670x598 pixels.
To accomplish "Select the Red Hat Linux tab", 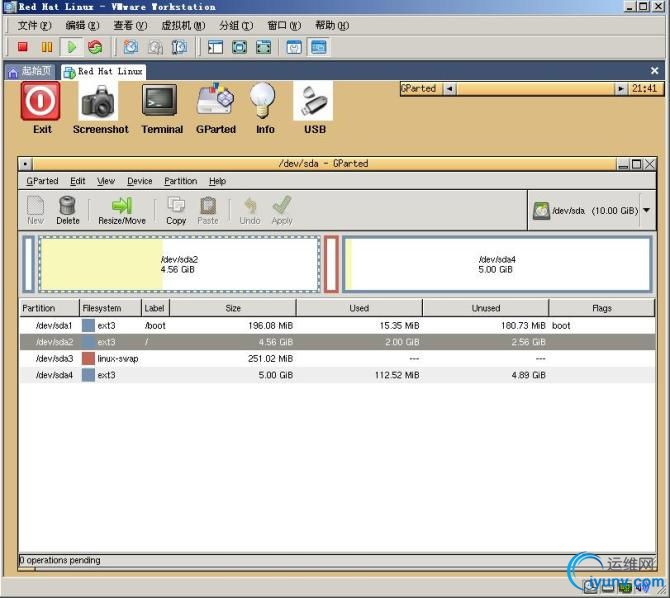I will click(x=103, y=72).
